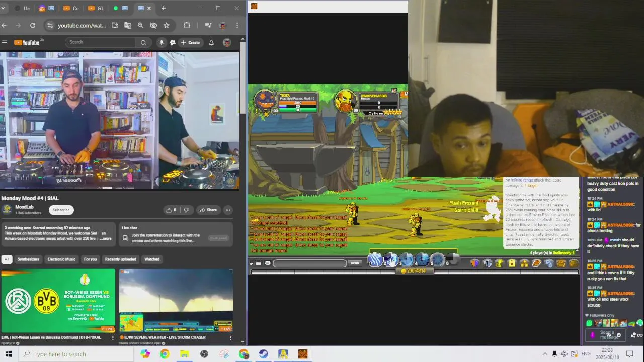
Task: Select the 'Watched' filter chip
Action: 152,259
